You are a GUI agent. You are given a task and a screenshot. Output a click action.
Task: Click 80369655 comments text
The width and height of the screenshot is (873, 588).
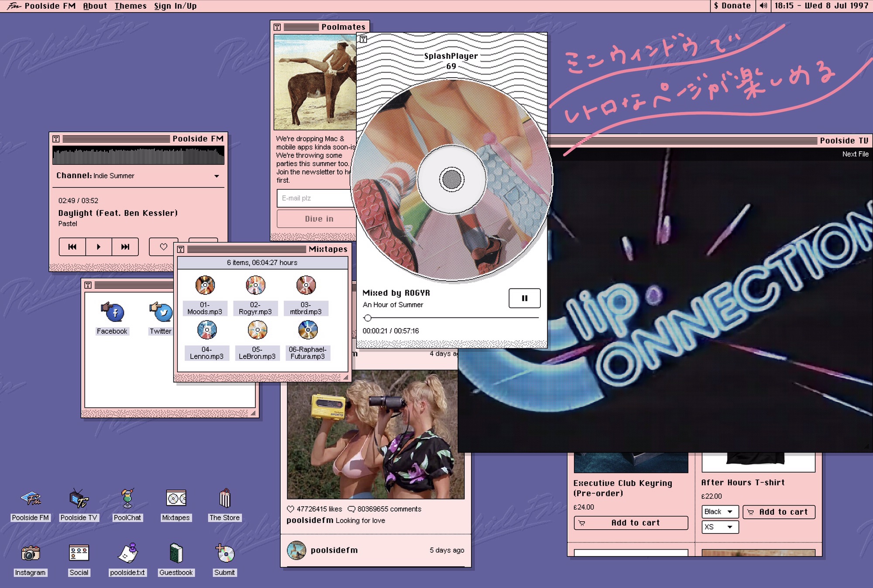[x=389, y=509]
